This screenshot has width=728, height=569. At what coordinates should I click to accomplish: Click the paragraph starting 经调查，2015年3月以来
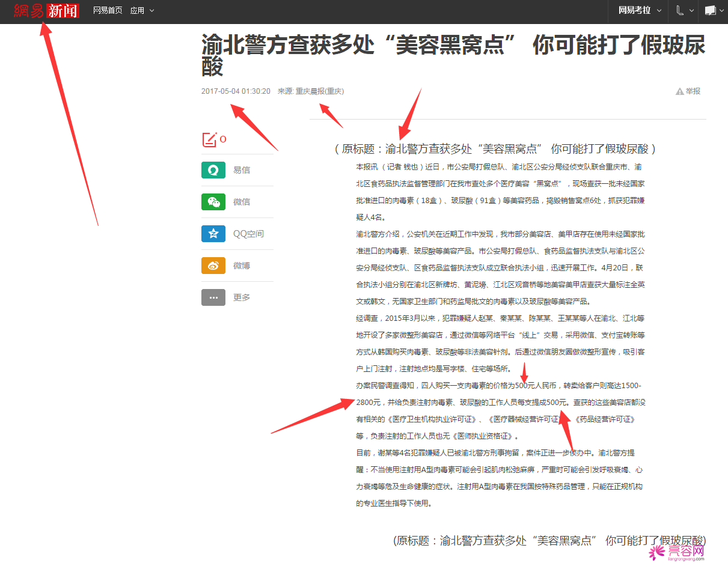click(x=500, y=343)
